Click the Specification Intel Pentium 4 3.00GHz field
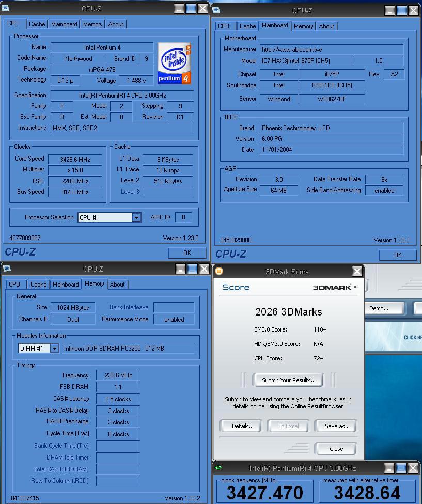422x504 pixels. 122,96
